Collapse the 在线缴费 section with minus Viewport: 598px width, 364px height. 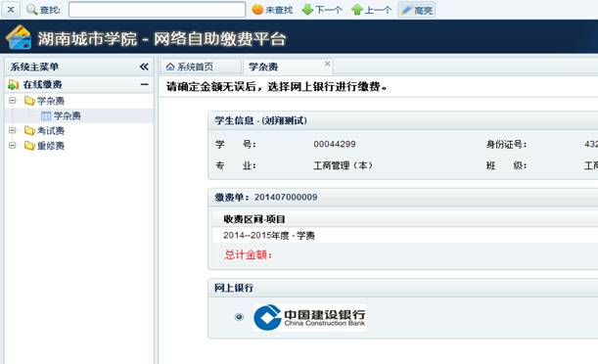144,84
